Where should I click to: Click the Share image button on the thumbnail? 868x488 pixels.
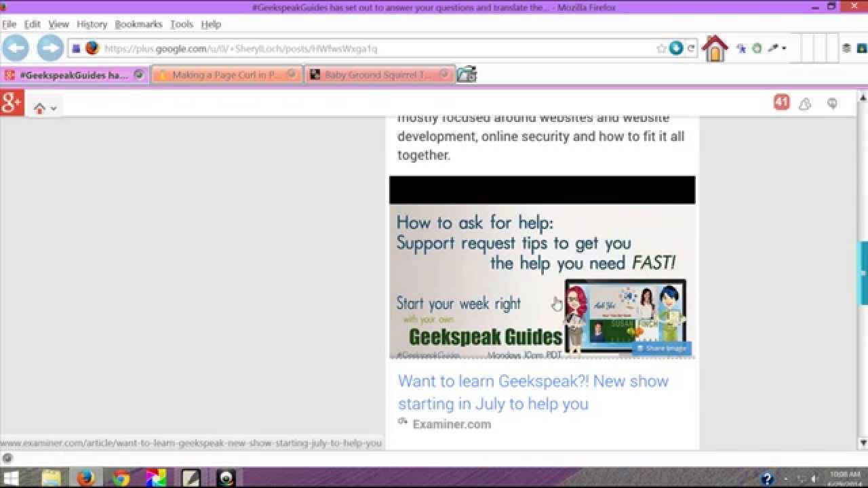point(661,348)
